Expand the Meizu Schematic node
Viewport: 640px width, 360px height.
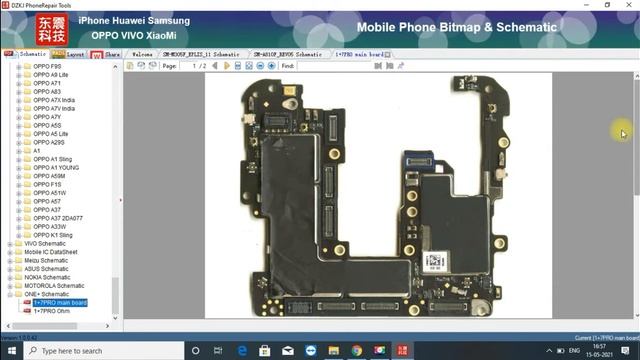(x=10, y=260)
